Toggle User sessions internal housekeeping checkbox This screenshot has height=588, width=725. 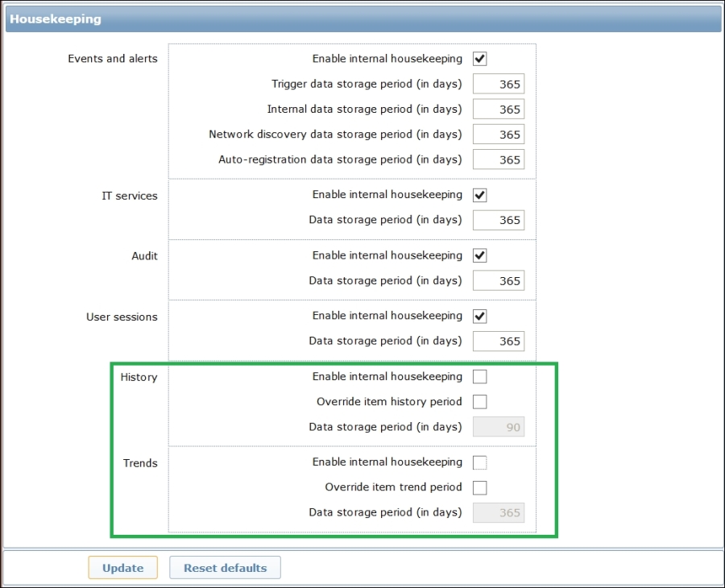(480, 316)
